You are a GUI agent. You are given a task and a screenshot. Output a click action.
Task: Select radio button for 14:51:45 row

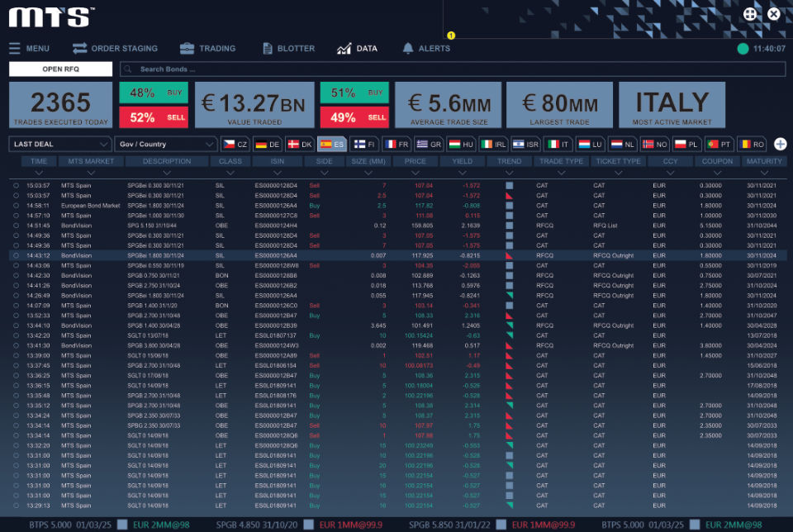pyautogui.click(x=17, y=226)
